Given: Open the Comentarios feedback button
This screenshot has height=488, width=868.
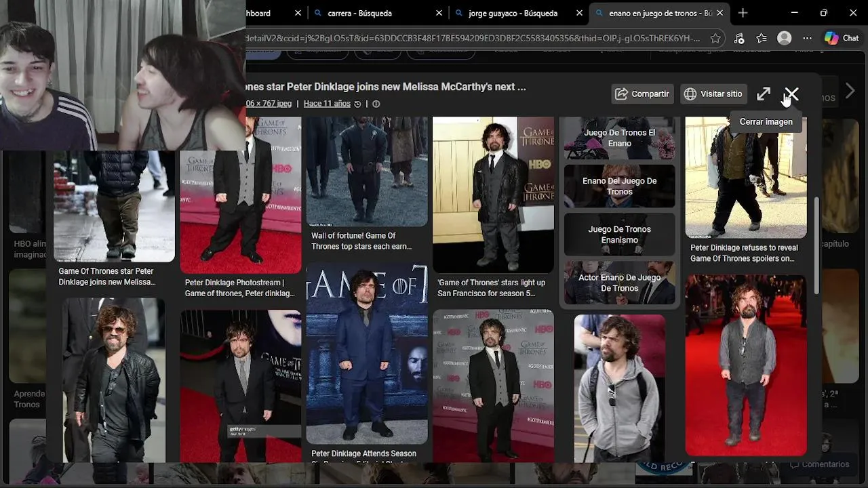Looking at the screenshot, I should tap(819, 465).
